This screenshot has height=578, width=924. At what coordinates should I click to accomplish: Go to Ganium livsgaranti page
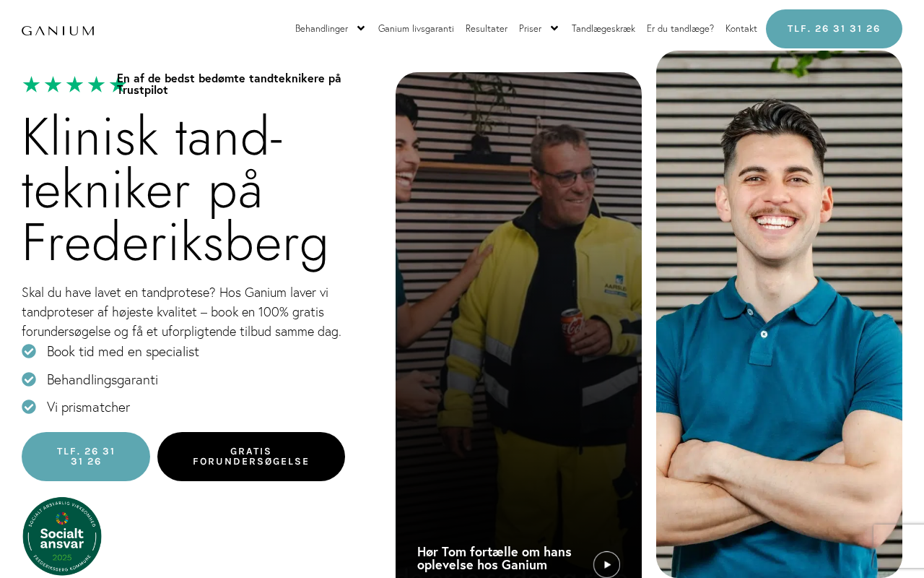coord(416,28)
